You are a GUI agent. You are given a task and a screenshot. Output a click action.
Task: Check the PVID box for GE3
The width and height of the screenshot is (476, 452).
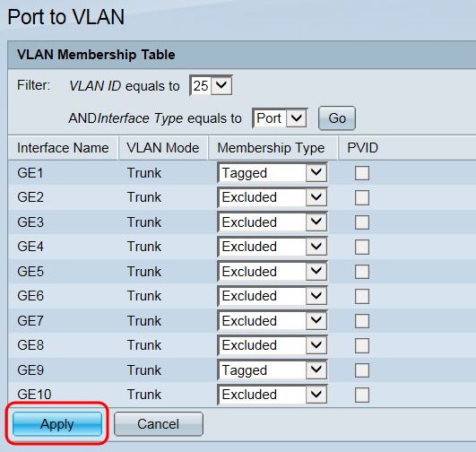[362, 222]
